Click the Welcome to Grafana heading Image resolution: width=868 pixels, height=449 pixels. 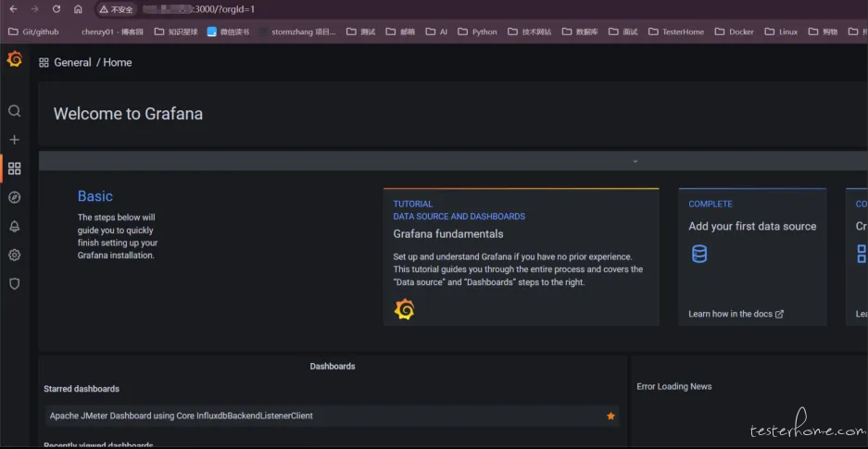[128, 114]
